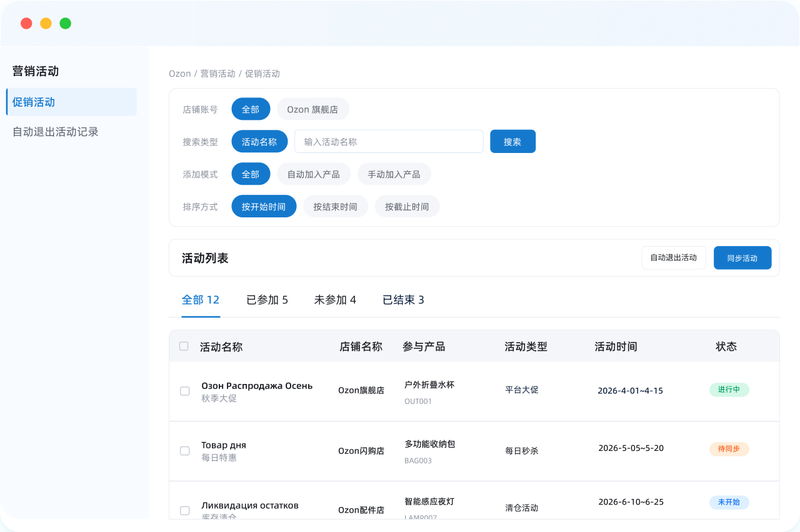Tick checkbox for Ликвидация остатков row
Screen dimensions: 800x532
(185, 511)
